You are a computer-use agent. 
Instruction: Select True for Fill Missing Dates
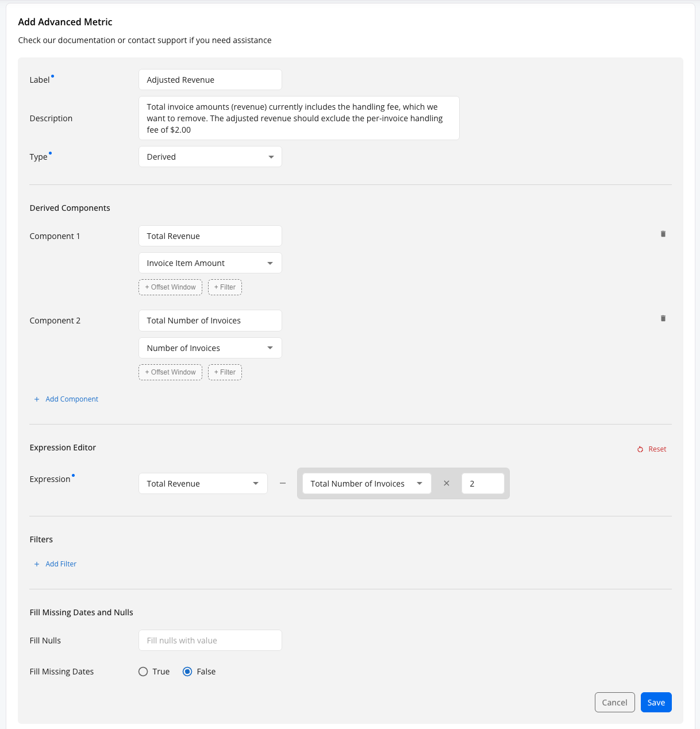(143, 672)
